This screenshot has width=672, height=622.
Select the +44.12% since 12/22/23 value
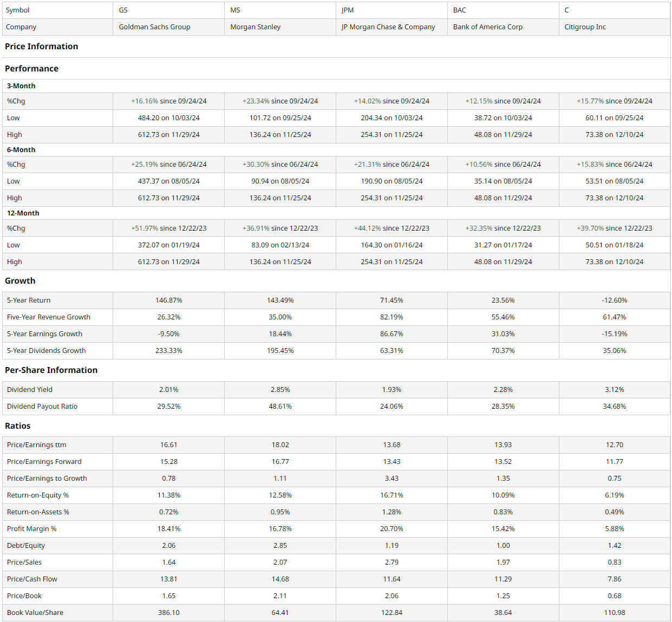click(x=392, y=228)
